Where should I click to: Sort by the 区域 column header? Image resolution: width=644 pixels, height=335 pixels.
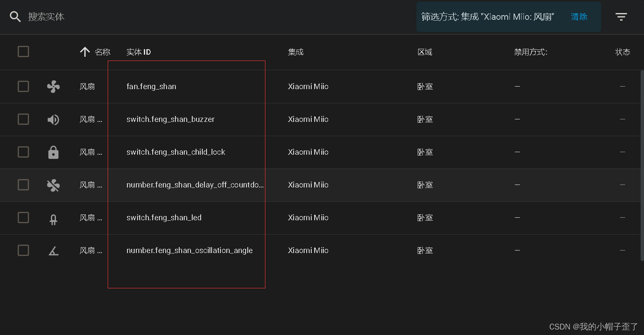tap(425, 52)
